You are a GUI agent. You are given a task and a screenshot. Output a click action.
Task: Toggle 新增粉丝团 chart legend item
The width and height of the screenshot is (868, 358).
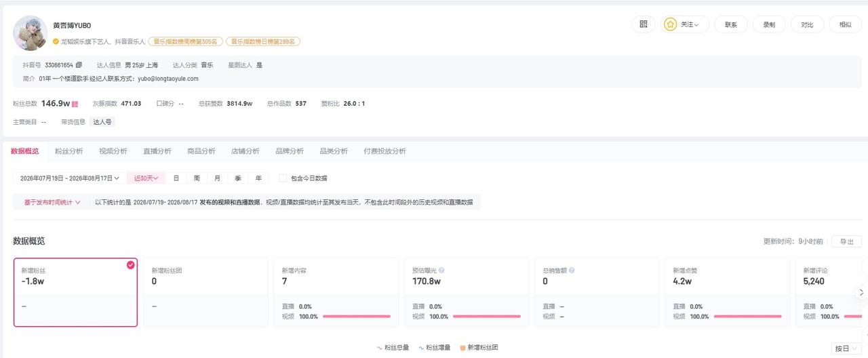pyautogui.click(x=479, y=348)
